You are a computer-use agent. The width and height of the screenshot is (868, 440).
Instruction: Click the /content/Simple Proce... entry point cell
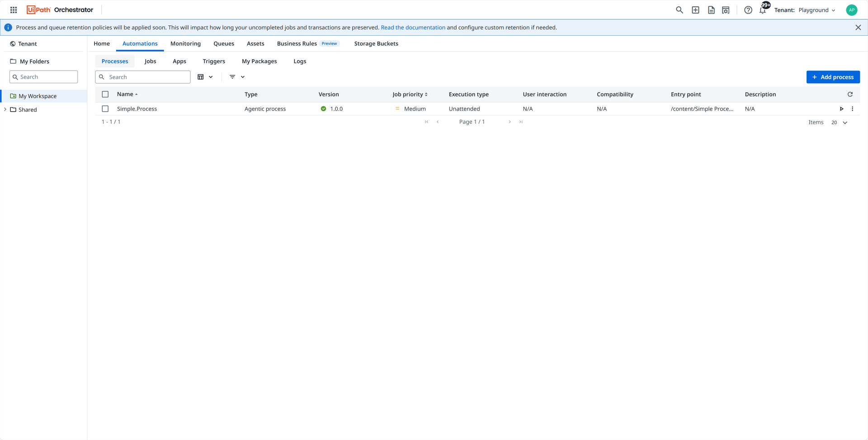702,109
